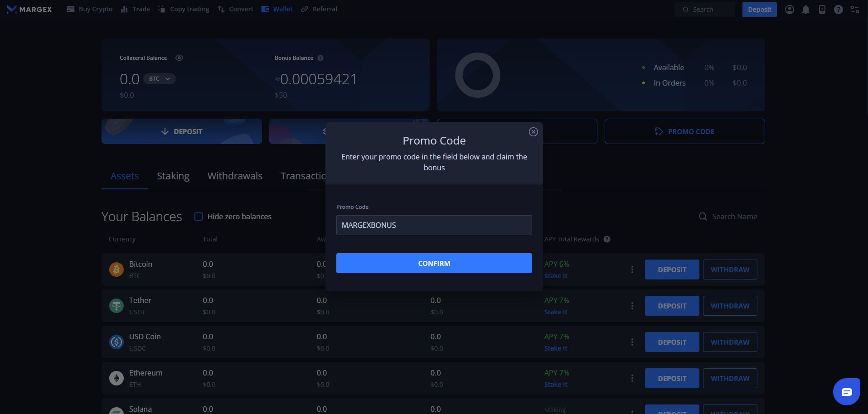868x414 pixels.
Task: Toggle collateral balance visibility eye
Action: coord(179,58)
